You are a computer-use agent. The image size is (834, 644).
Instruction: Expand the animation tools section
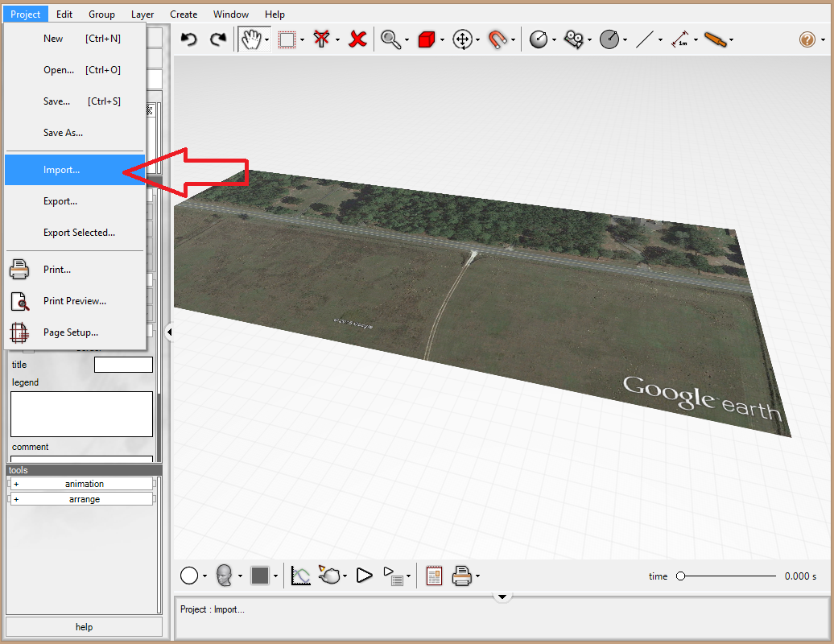81,483
